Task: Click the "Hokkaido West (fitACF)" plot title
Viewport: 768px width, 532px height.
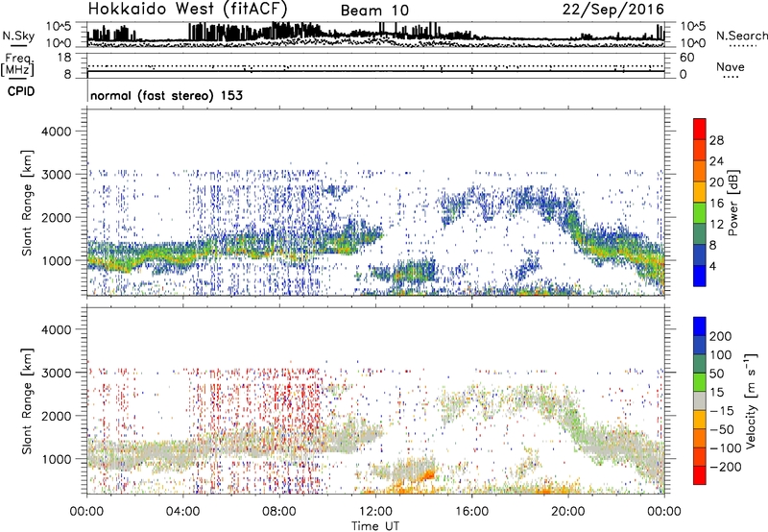Action: pyautogui.click(x=187, y=9)
